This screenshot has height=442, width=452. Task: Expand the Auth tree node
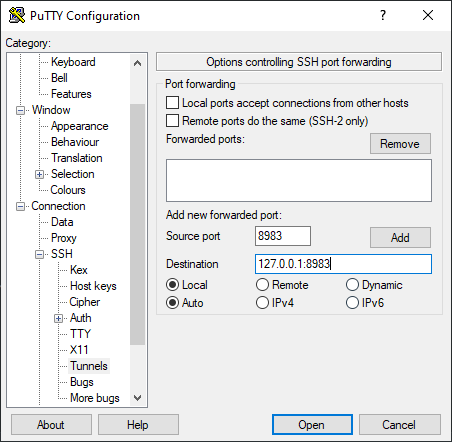[x=58, y=318]
